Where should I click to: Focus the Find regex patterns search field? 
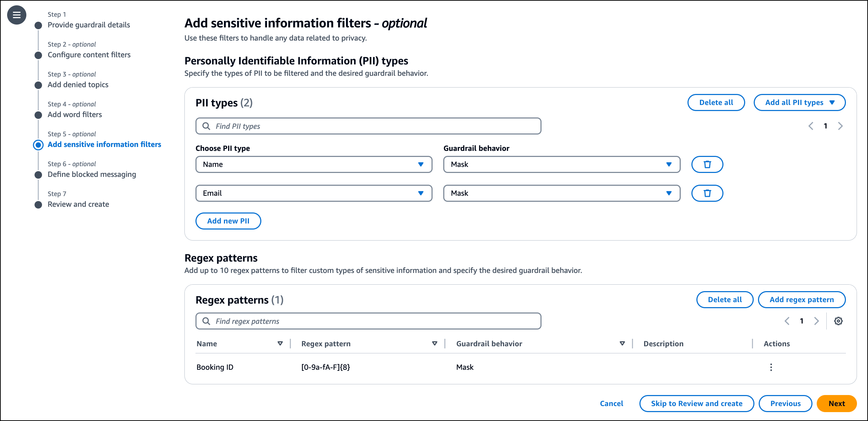(x=368, y=321)
